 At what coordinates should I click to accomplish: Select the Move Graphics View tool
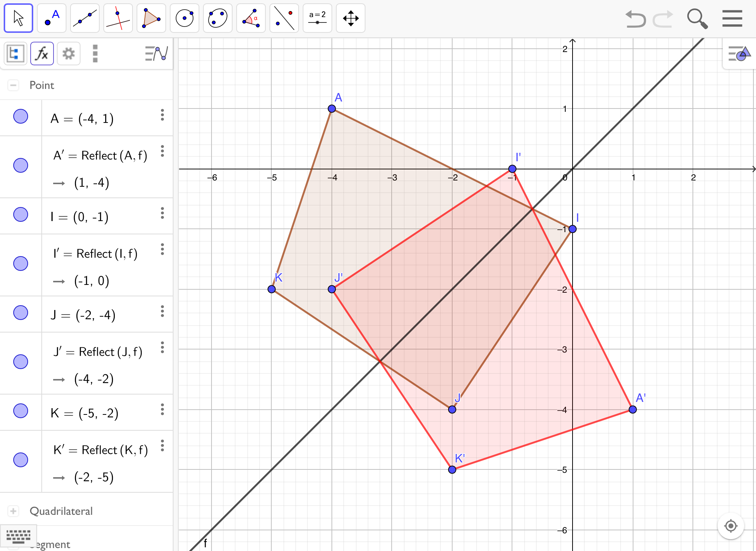[351, 18]
